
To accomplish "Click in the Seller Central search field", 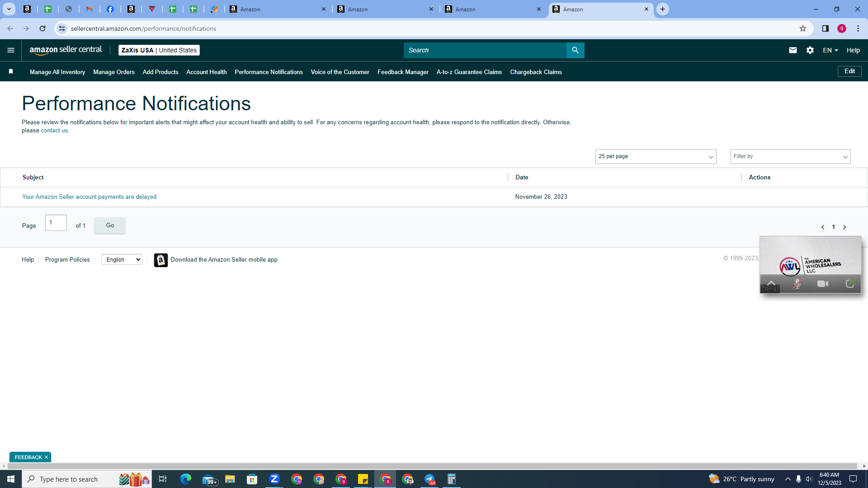I will (x=485, y=50).
